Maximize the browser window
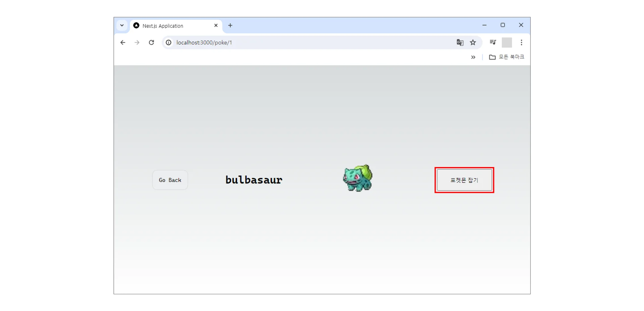The height and width of the screenshot is (311, 644). click(503, 25)
